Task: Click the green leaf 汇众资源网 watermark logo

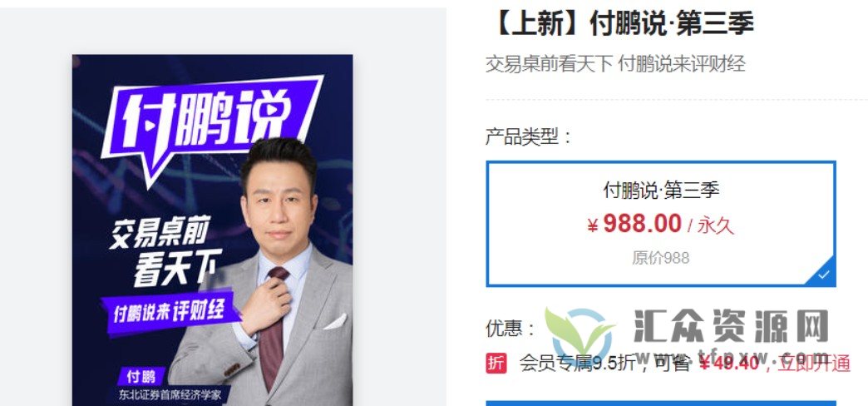Action: [x=579, y=334]
